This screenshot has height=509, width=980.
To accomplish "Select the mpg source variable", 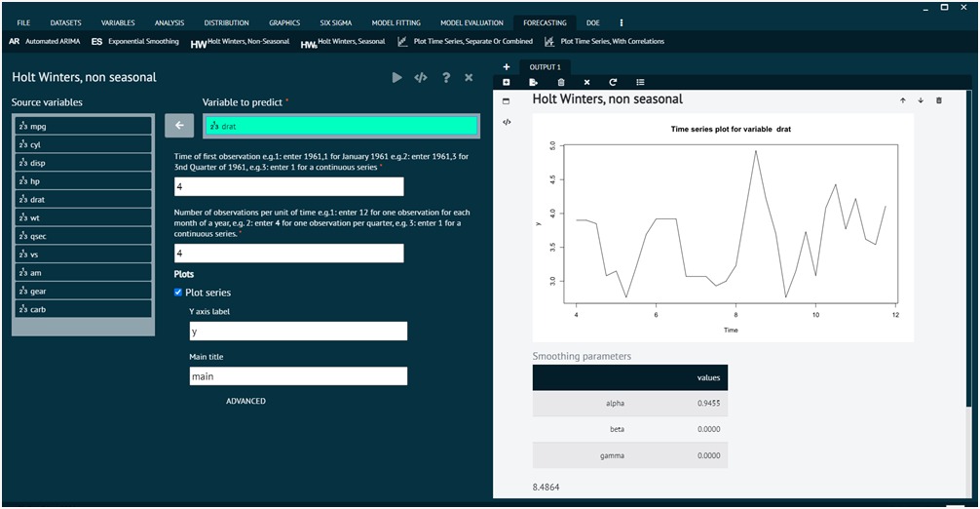I will coord(83,127).
